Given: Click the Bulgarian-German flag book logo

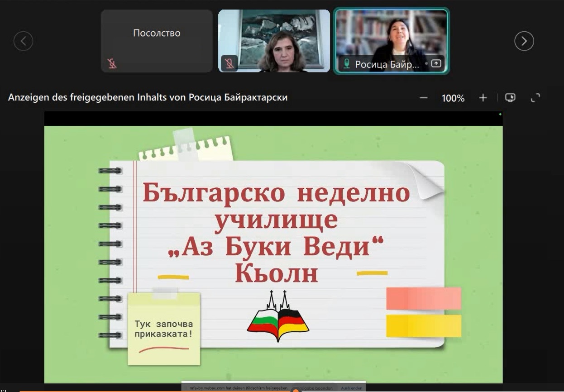Looking at the screenshot, I should [x=278, y=317].
